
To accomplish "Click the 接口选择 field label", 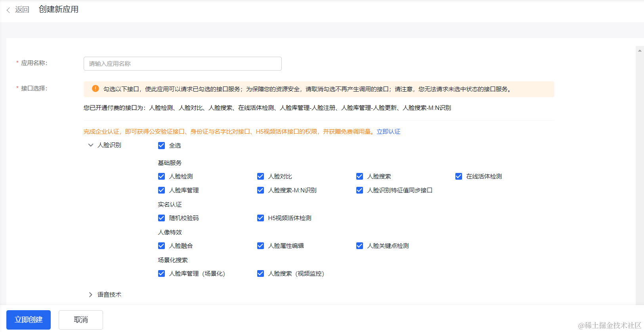I will (34, 88).
